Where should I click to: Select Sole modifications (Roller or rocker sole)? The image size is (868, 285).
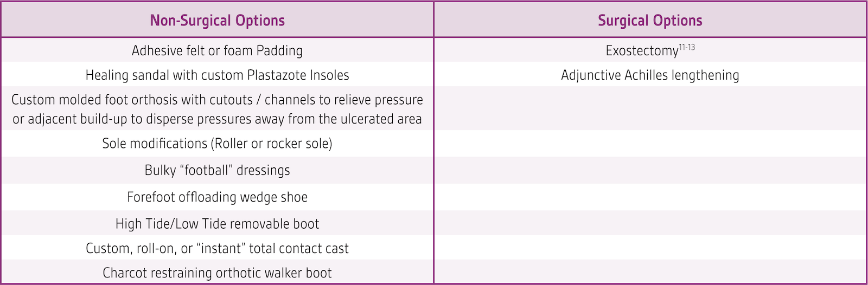tap(217, 144)
